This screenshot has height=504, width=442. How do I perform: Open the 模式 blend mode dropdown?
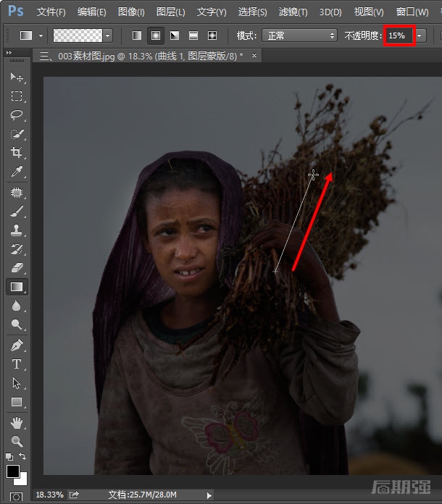pyautogui.click(x=299, y=35)
